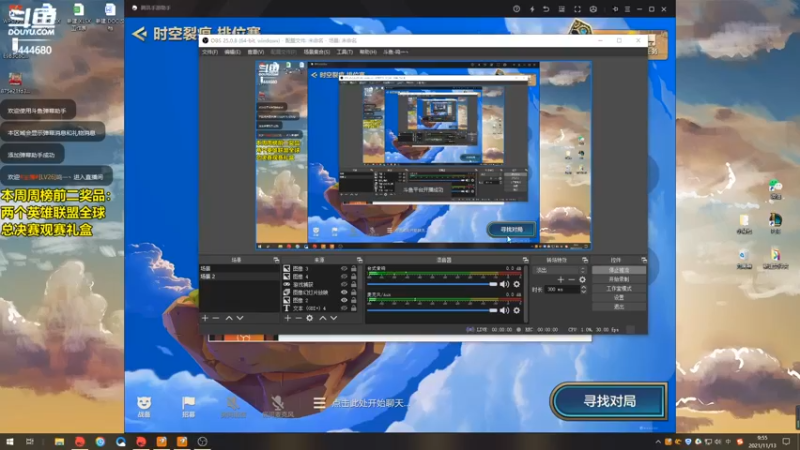Open the 工具(T) menu in OBS
The image size is (800, 450).
pos(344,52)
